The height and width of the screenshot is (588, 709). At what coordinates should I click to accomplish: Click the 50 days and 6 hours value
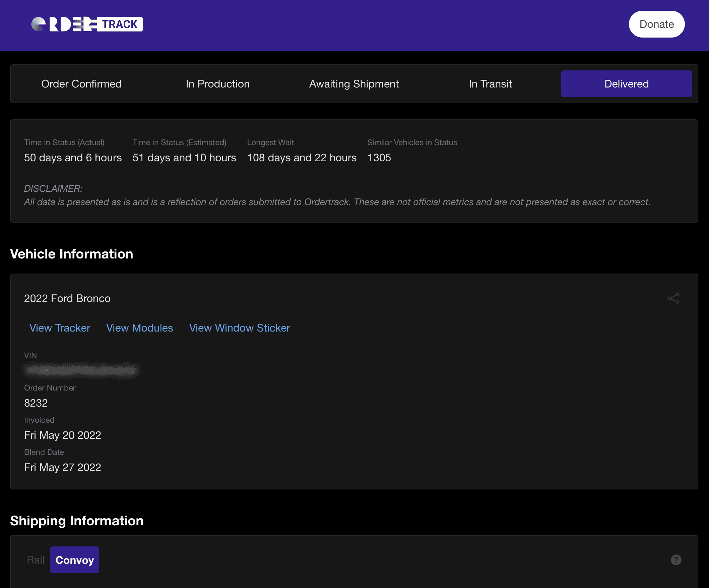[x=73, y=157]
